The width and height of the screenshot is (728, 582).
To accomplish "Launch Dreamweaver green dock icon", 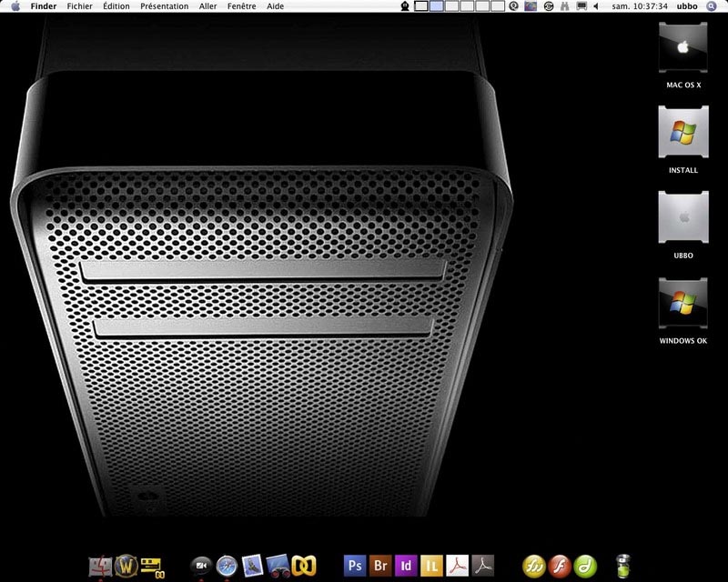I will [x=585, y=567].
